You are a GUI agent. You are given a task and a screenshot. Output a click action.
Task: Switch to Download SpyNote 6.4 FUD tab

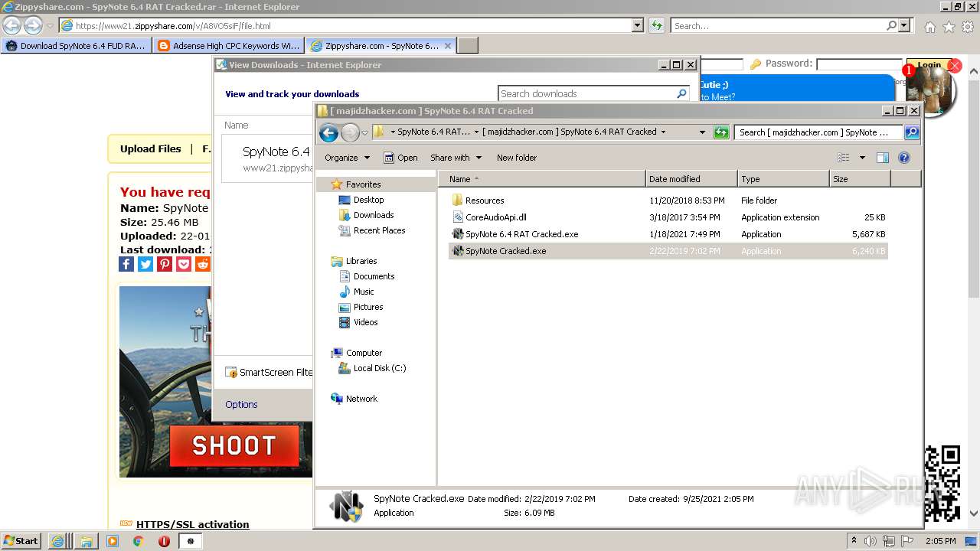pyautogui.click(x=76, y=46)
